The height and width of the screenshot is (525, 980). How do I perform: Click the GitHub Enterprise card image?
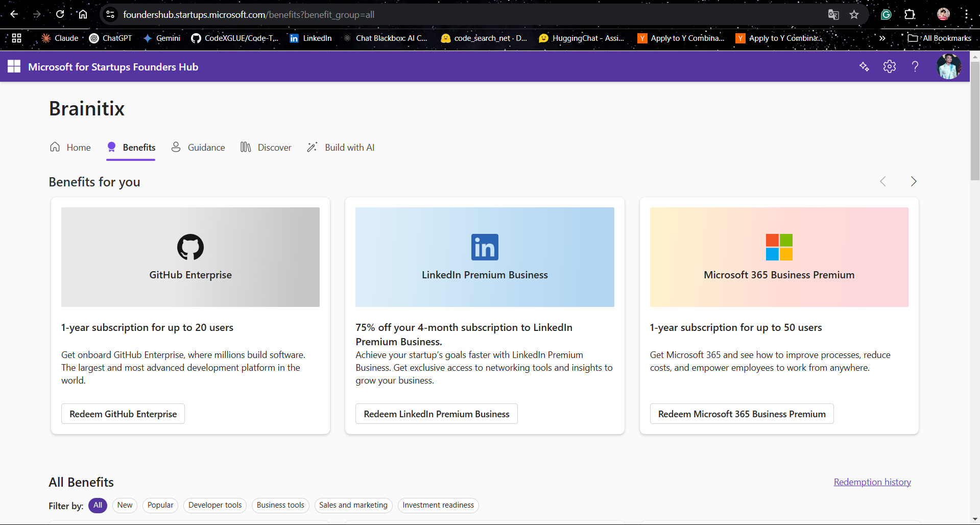[190, 257]
